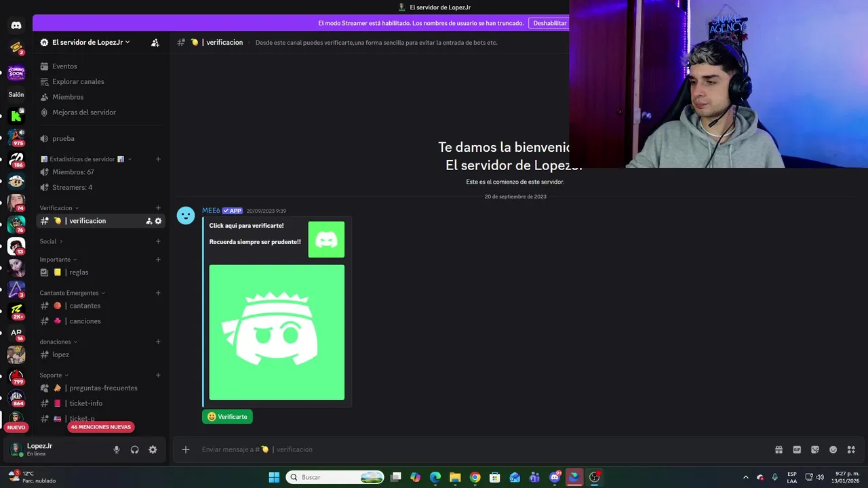Viewport: 868px width, 488px height.
Task: Open user settings gear icon
Action: [153, 449]
